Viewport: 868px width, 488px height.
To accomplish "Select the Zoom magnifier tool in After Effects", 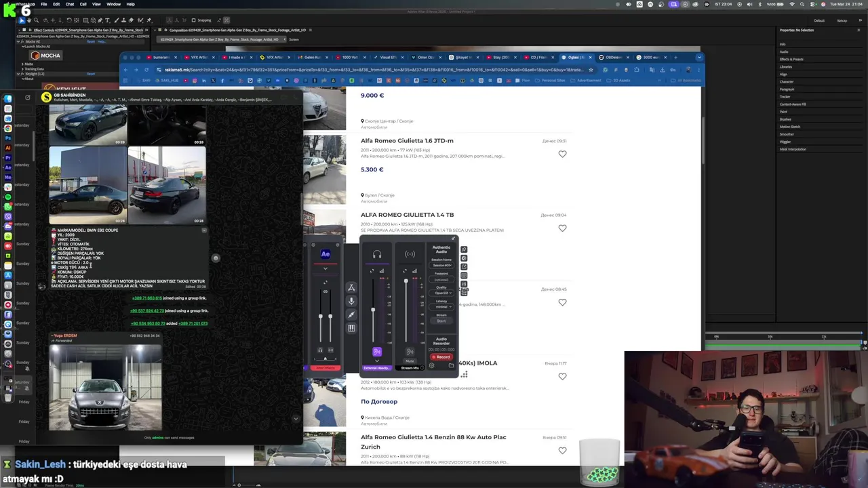I will [37, 20].
